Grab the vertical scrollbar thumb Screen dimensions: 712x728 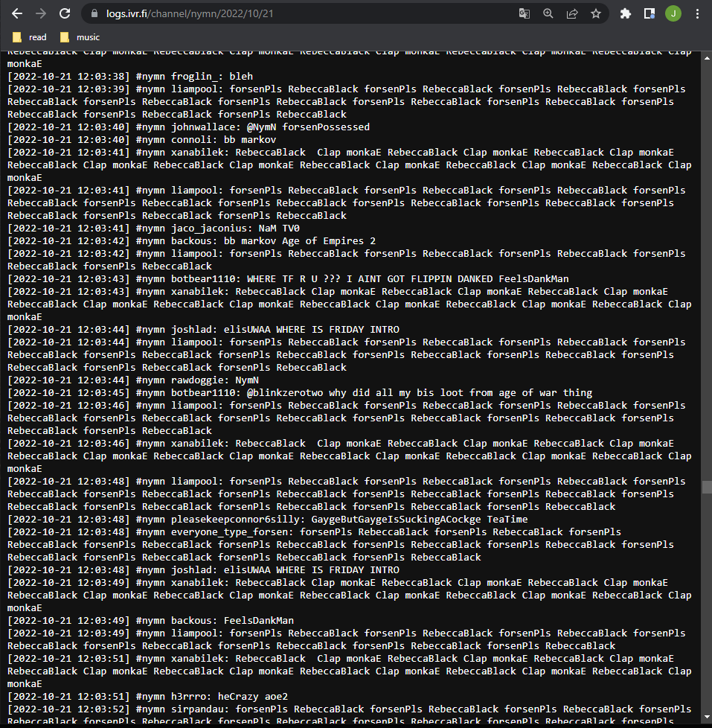click(x=707, y=487)
